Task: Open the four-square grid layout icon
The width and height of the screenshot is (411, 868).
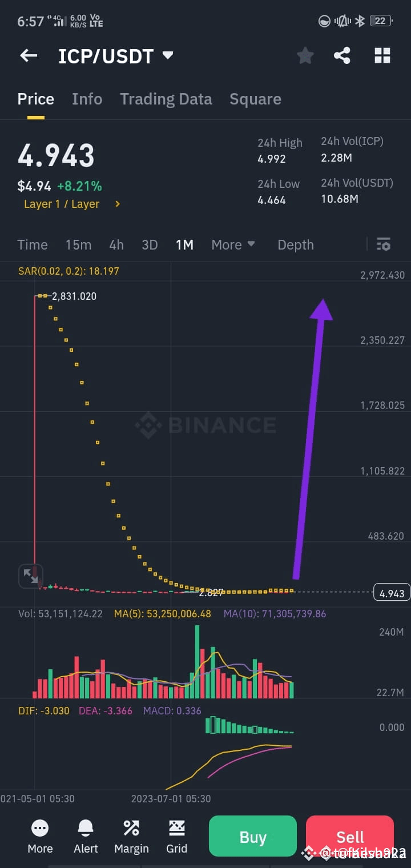Action: click(x=382, y=55)
